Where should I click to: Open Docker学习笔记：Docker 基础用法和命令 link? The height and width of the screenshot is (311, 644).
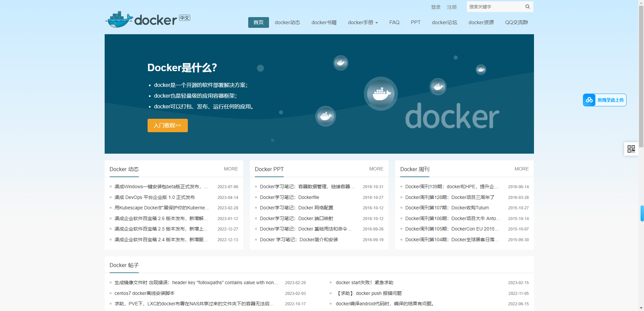click(x=306, y=229)
